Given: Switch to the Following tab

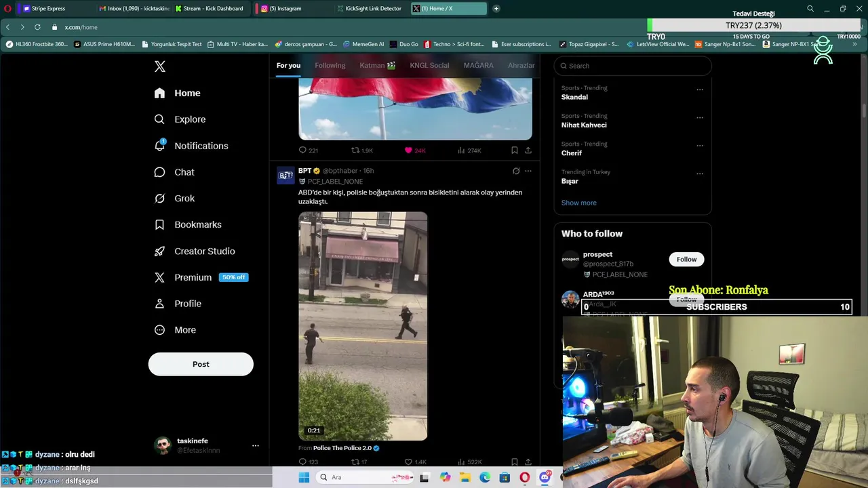Looking at the screenshot, I should pos(330,65).
